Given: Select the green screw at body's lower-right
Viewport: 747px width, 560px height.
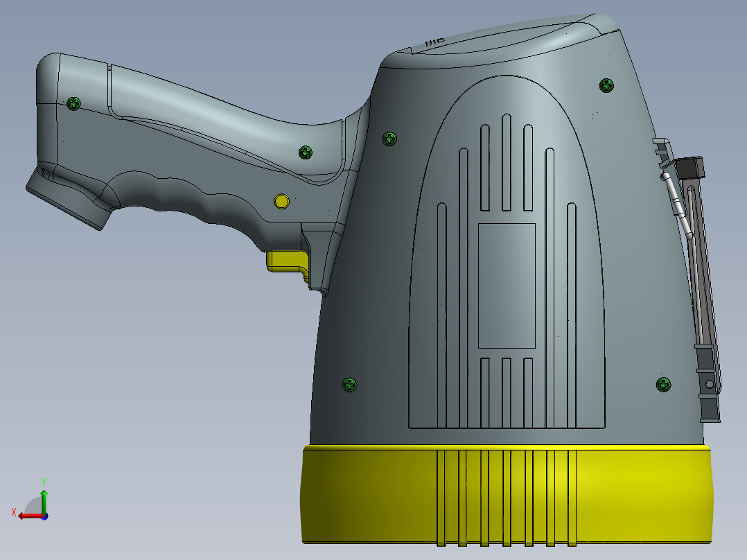Looking at the screenshot, I should [664, 385].
